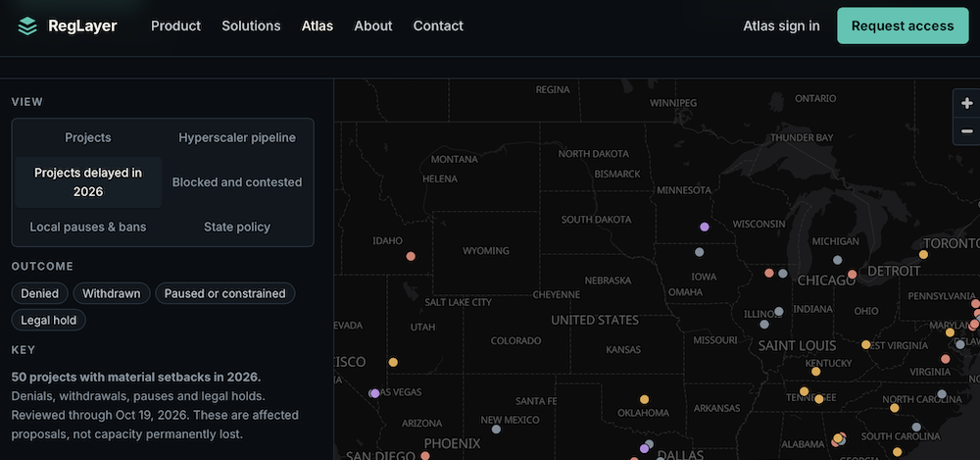
Task: Click the yellow dot near Toronto
Action: (924, 254)
